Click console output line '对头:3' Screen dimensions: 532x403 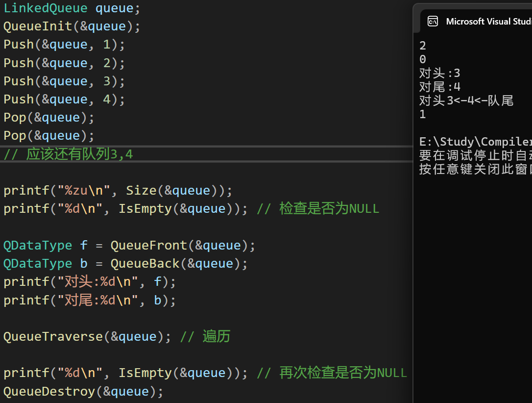click(439, 74)
